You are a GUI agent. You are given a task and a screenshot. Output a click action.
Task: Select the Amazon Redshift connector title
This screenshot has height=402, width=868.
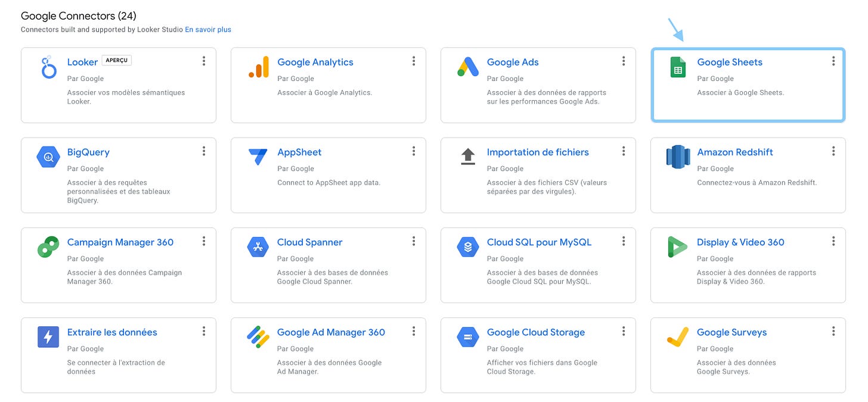[735, 152]
